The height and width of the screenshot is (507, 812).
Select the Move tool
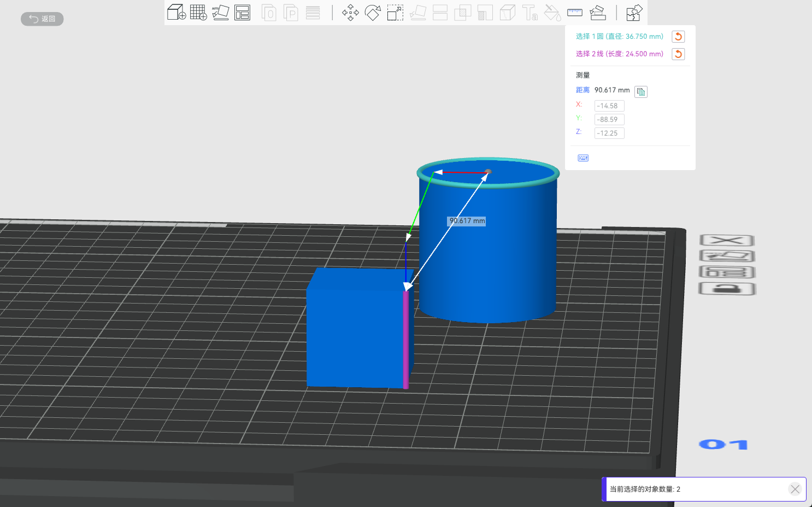[350, 13]
